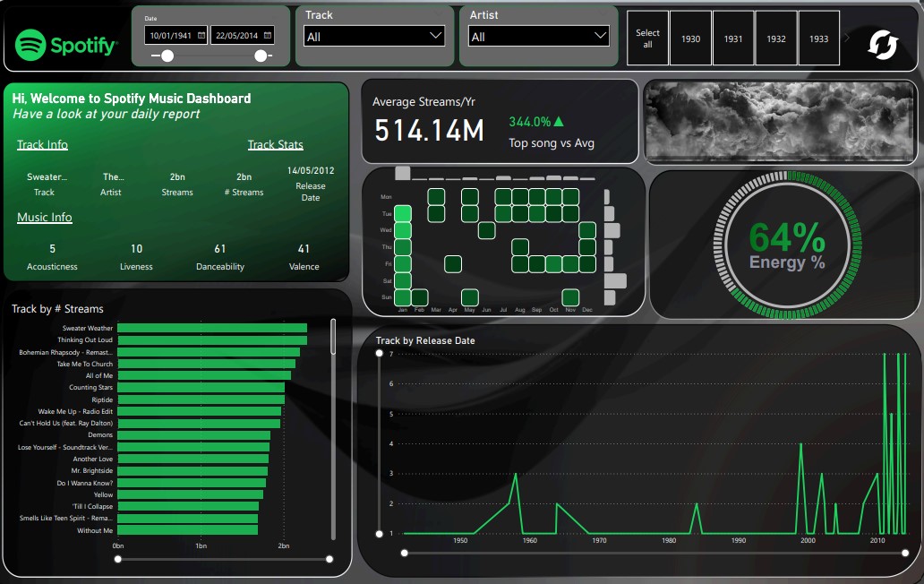Image resolution: width=924 pixels, height=584 pixels.
Task: Select the Thursday August heatmap cell
Action: [519, 247]
